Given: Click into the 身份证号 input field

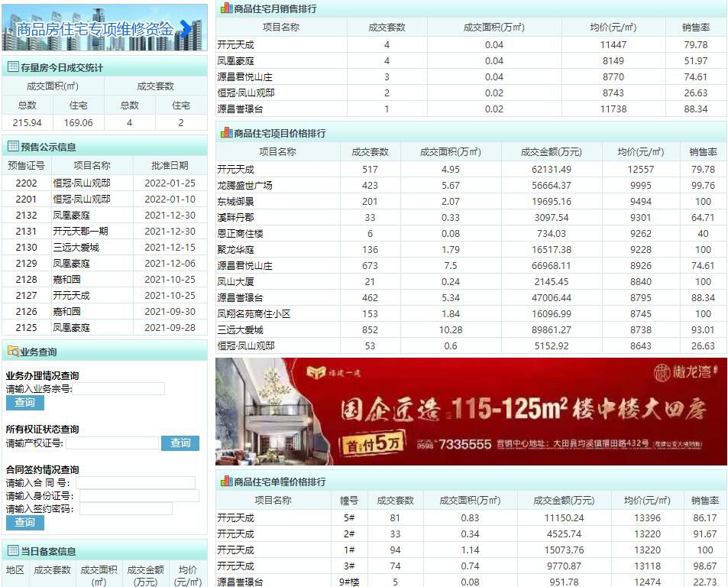Looking at the screenshot, I should pyautogui.click(x=139, y=496).
